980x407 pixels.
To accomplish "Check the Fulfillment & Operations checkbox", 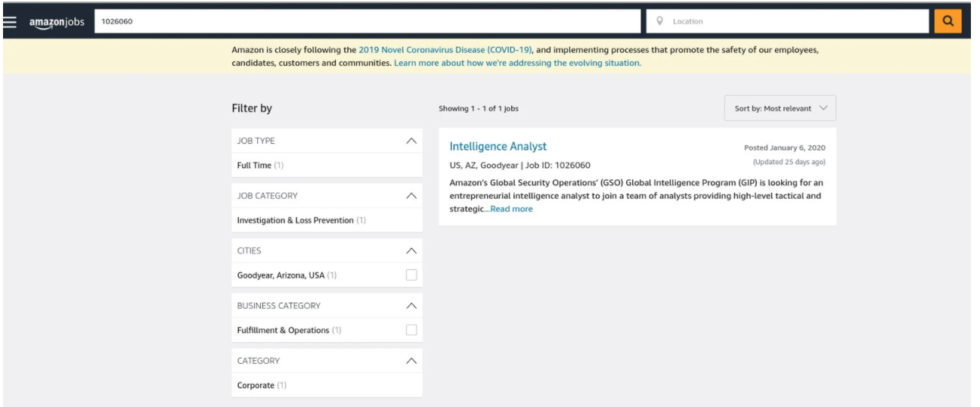I will point(411,331).
